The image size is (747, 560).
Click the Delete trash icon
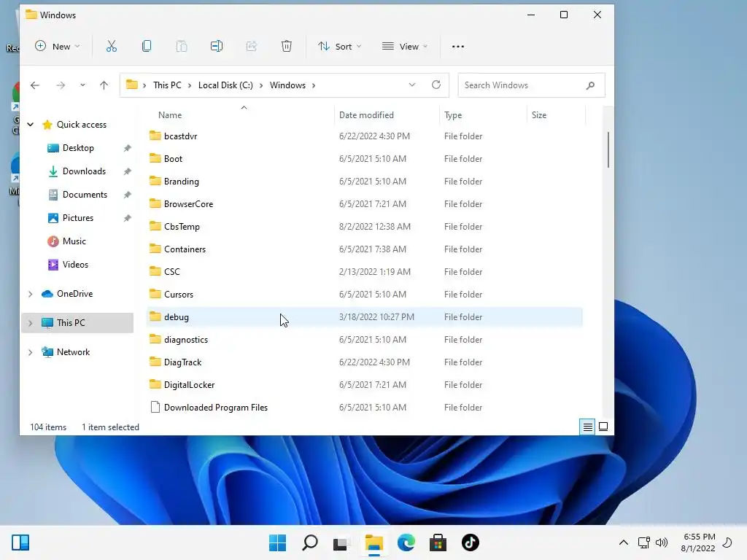[x=286, y=46]
